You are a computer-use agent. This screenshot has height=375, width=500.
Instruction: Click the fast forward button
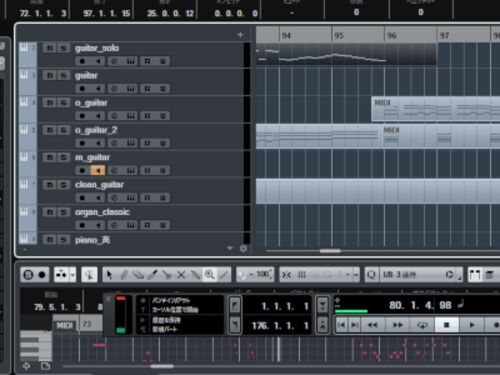click(x=398, y=325)
